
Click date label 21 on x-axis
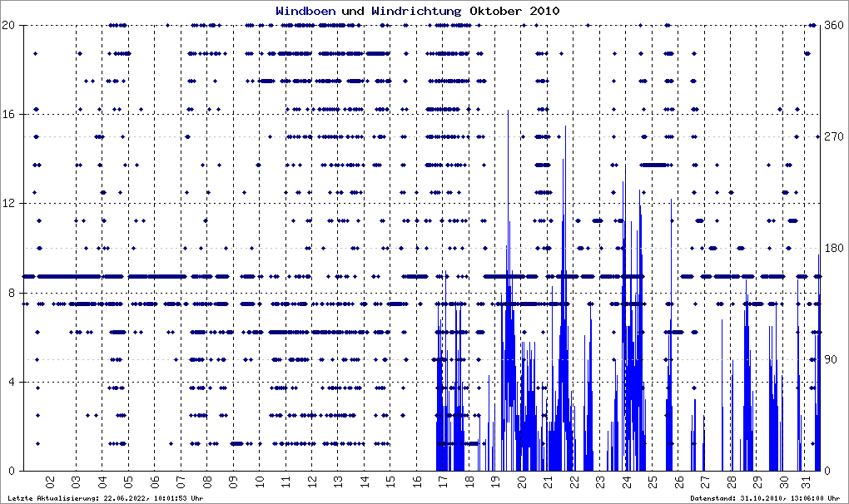pyautogui.click(x=549, y=482)
